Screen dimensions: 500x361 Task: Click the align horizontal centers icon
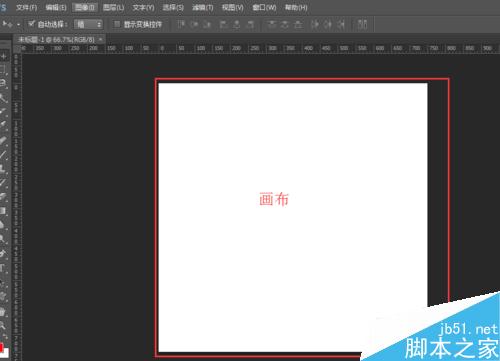(x=236, y=24)
